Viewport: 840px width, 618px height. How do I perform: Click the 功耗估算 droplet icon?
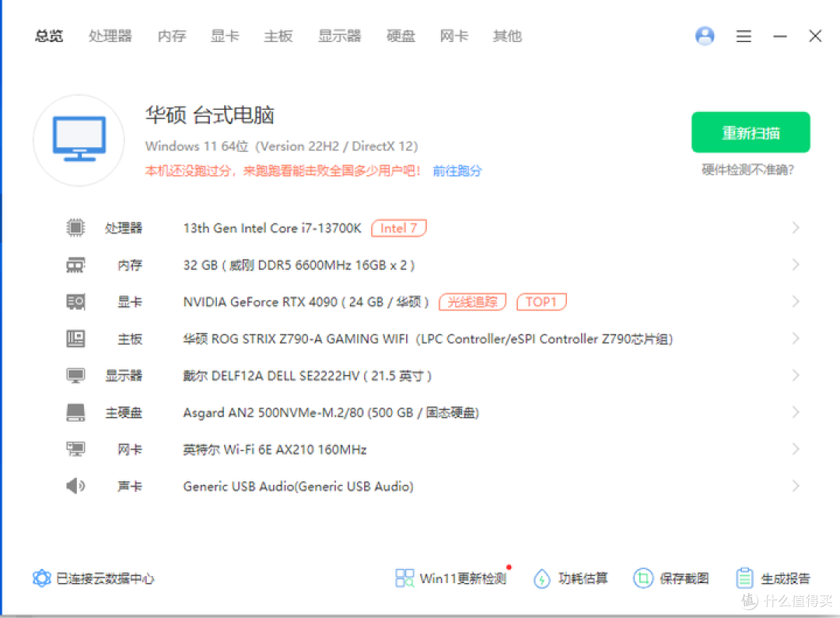tap(542, 578)
